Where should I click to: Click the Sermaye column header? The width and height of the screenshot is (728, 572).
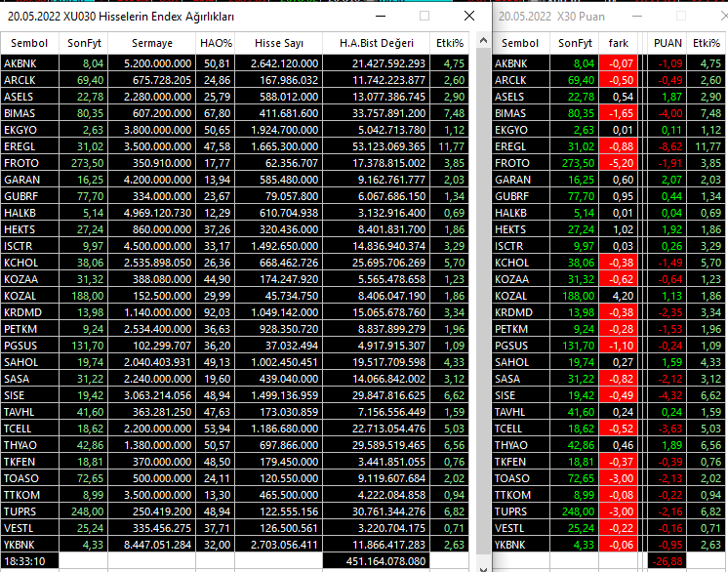click(152, 43)
